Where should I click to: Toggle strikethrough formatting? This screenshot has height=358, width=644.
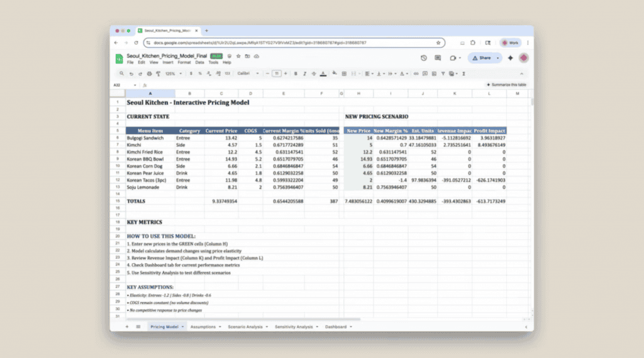click(313, 74)
